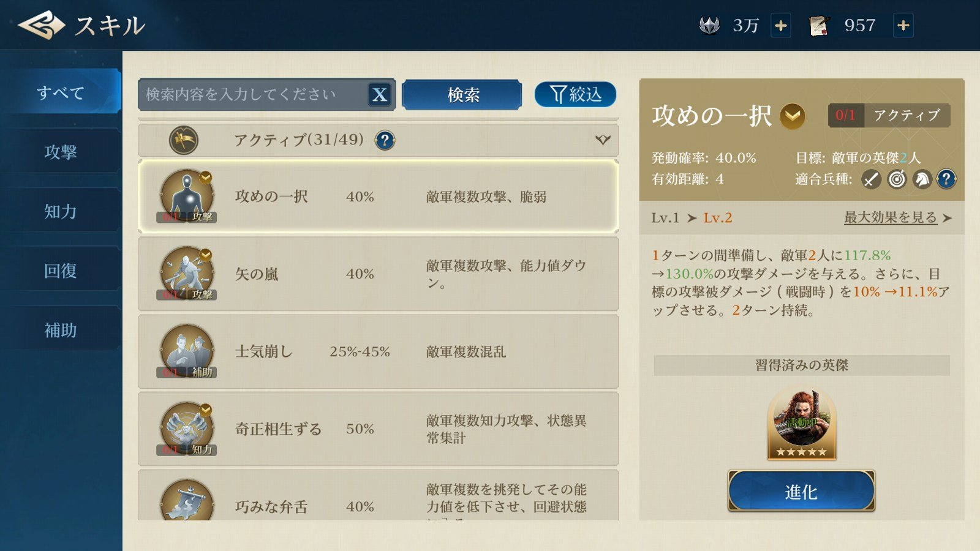
Task: Click the scroll currency icon
Action: [x=819, y=25]
